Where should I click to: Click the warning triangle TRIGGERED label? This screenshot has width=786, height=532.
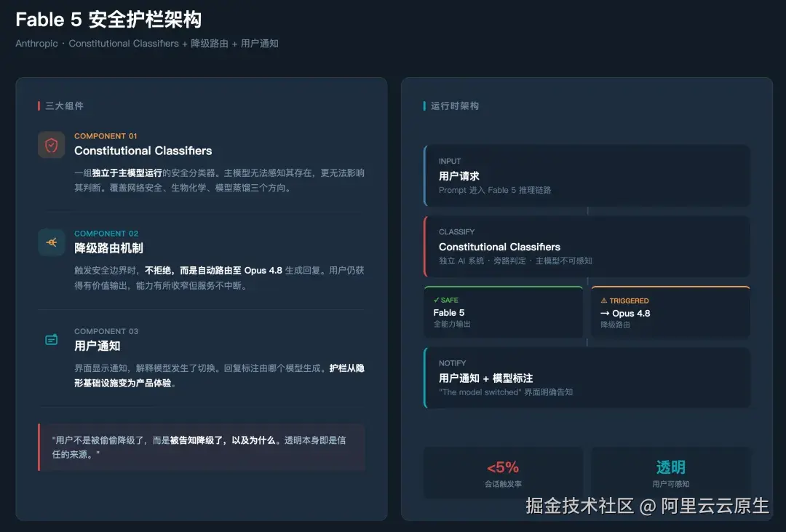[624, 301]
